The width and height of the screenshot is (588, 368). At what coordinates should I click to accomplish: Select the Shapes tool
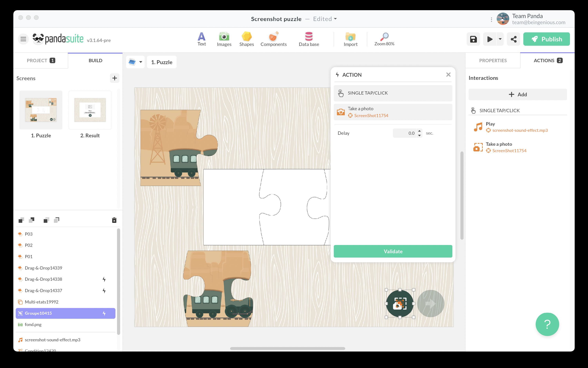pyautogui.click(x=246, y=39)
